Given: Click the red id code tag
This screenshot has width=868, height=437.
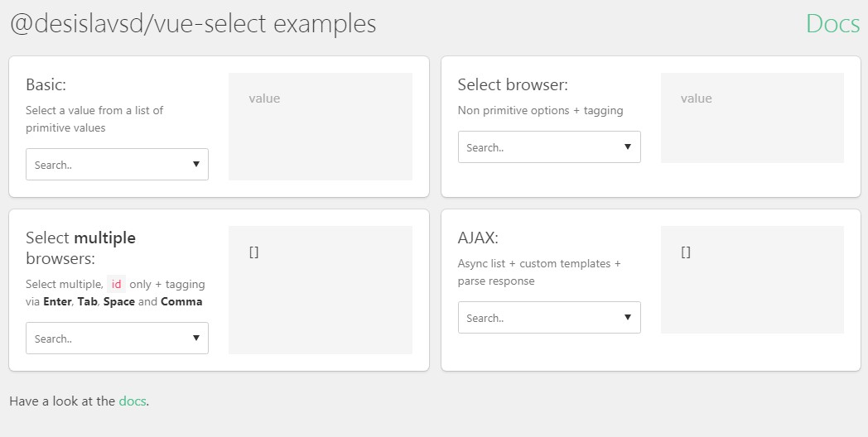Looking at the screenshot, I should click(117, 284).
